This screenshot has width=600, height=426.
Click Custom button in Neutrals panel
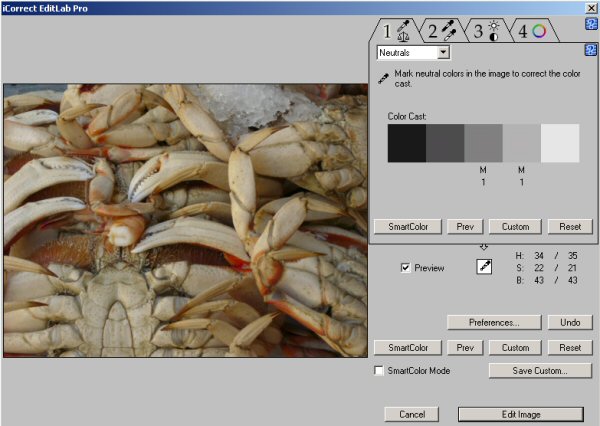[x=515, y=227]
